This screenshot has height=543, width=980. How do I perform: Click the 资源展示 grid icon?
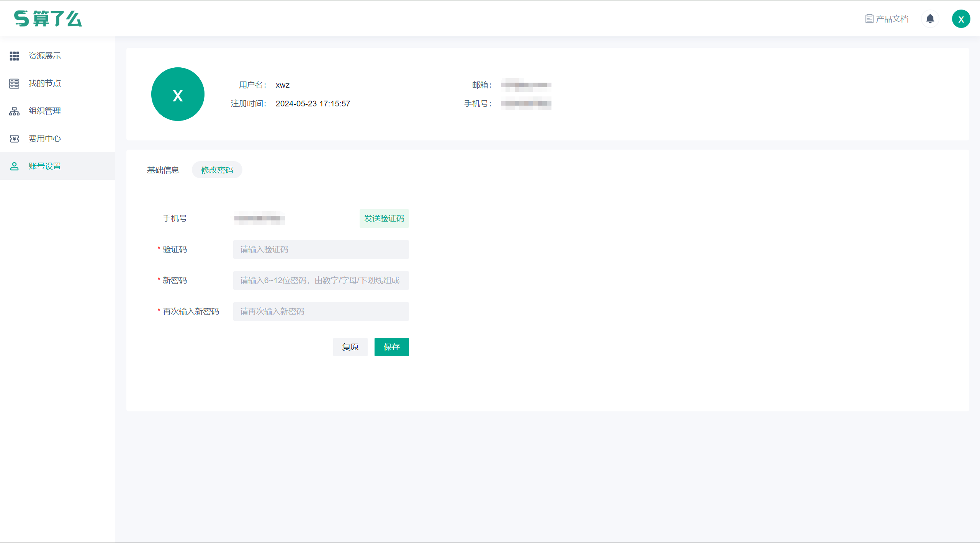pos(14,56)
